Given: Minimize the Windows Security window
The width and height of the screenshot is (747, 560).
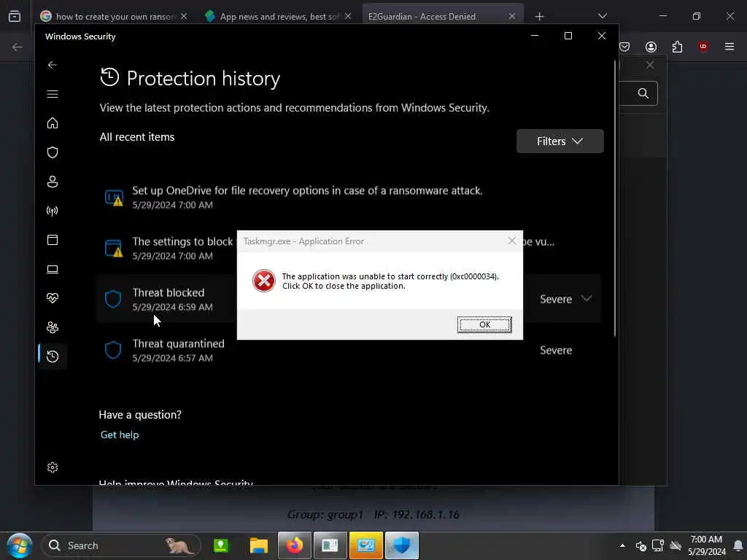Looking at the screenshot, I should 535,36.
